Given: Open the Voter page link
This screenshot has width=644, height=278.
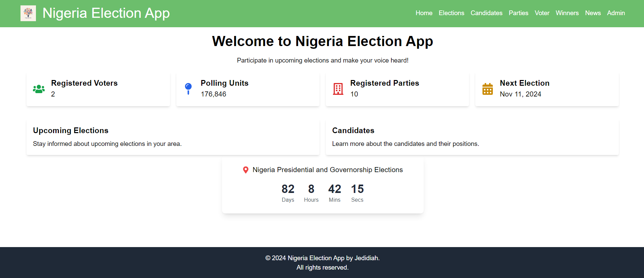Looking at the screenshot, I should [542, 13].
